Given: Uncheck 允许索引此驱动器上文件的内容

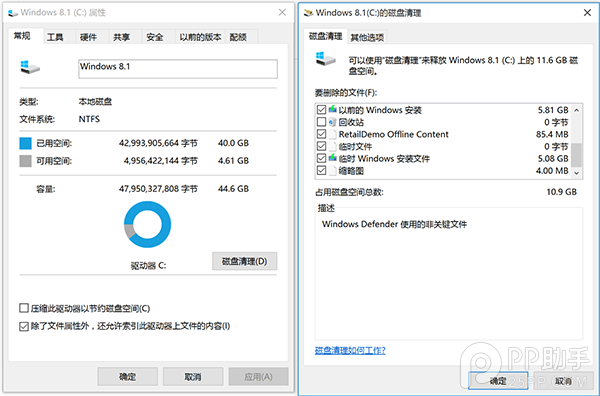Looking at the screenshot, I should coord(24,326).
